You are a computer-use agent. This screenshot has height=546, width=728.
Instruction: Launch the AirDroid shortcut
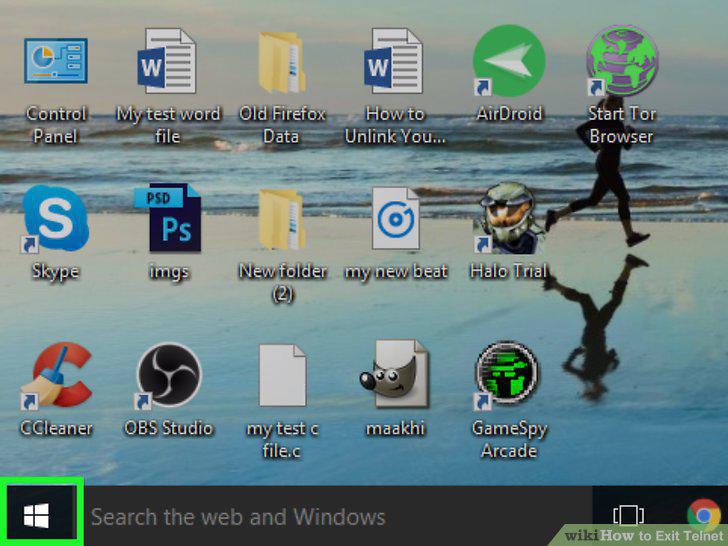tap(509, 61)
